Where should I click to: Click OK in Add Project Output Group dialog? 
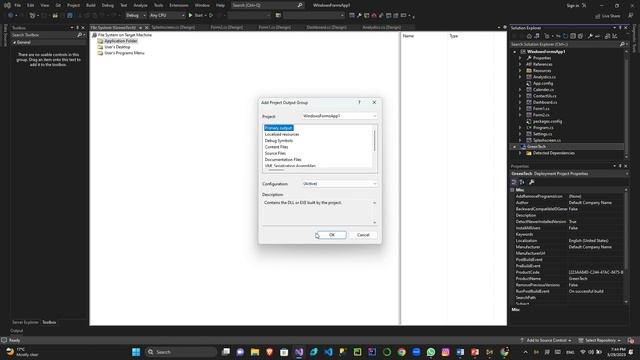[x=331, y=235]
